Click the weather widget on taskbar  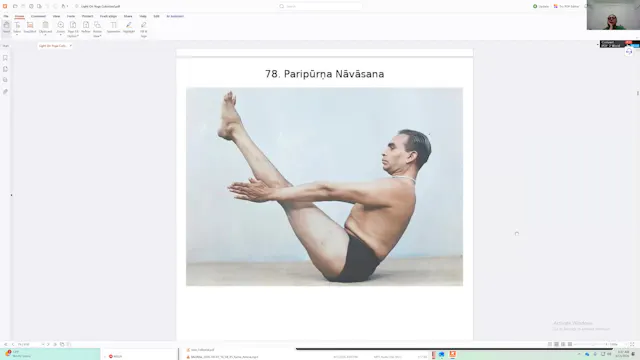click(x=18, y=354)
